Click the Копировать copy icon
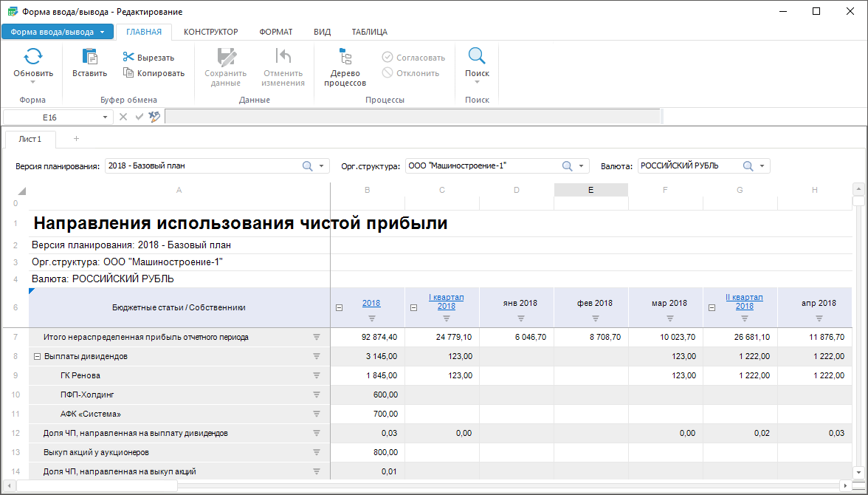 point(128,73)
